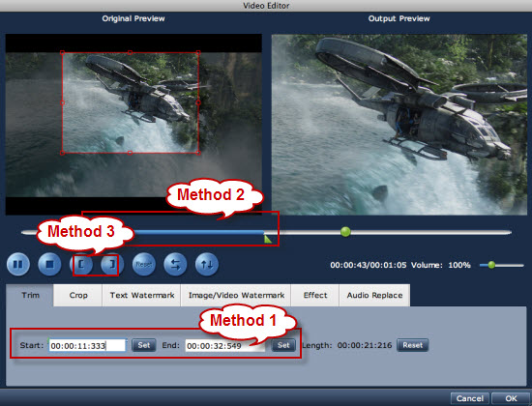Click the right-middle crop handle in Original Preview

(x=198, y=102)
